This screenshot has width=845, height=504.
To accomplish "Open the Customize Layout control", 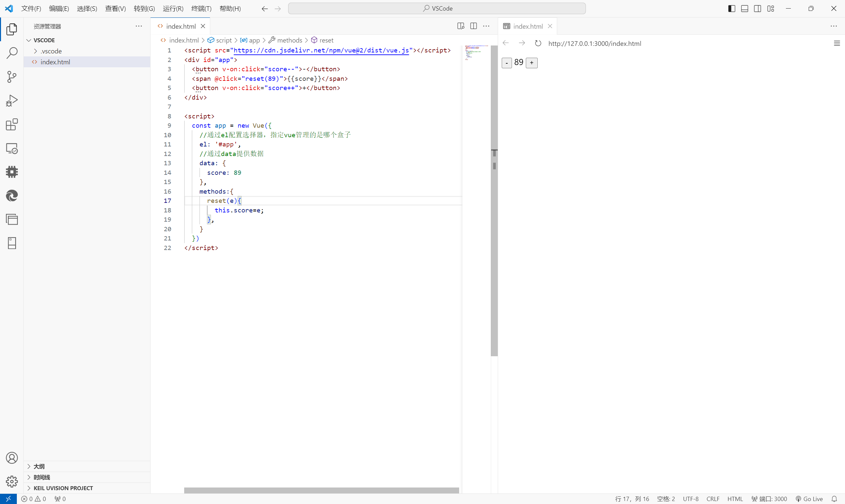I will click(771, 9).
